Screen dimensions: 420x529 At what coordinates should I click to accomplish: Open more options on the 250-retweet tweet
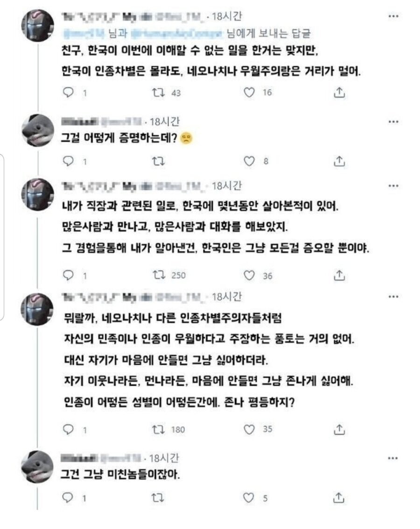click(x=393, y=186)
